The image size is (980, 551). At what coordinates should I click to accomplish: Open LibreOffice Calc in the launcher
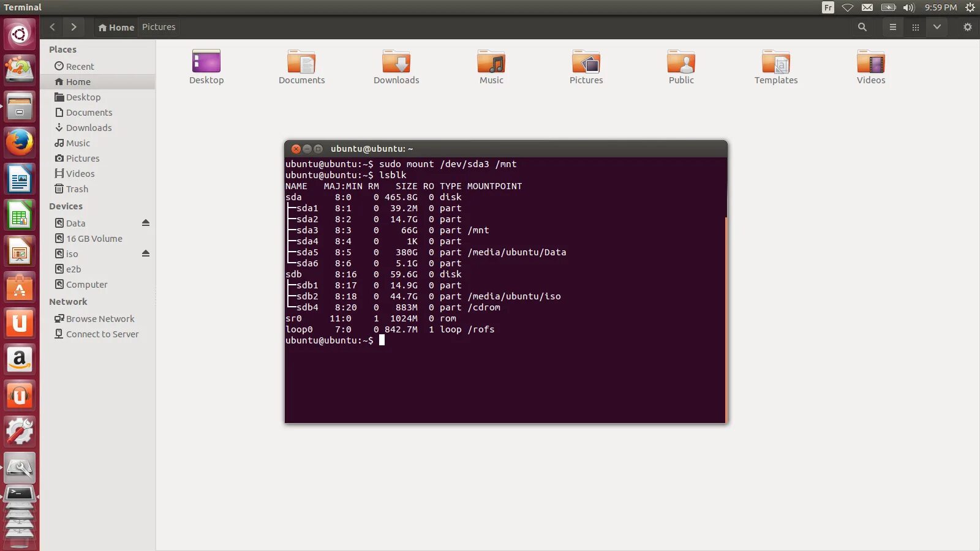coord(20,216)
